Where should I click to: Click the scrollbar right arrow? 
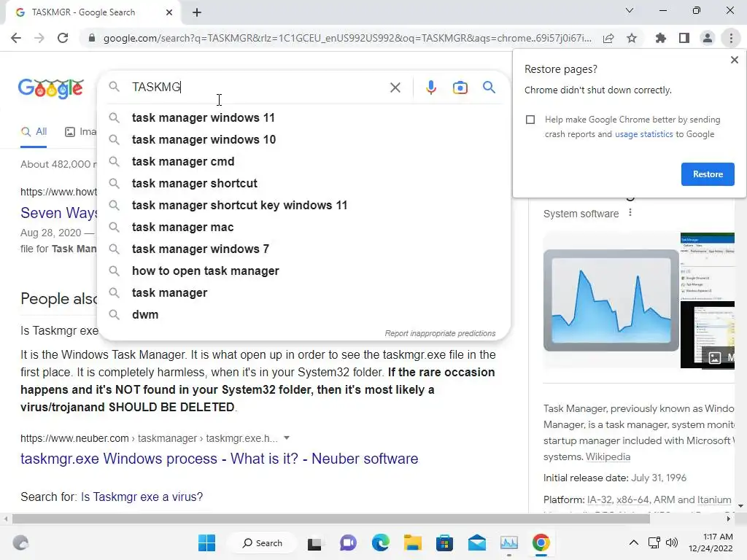pos(728,518)
